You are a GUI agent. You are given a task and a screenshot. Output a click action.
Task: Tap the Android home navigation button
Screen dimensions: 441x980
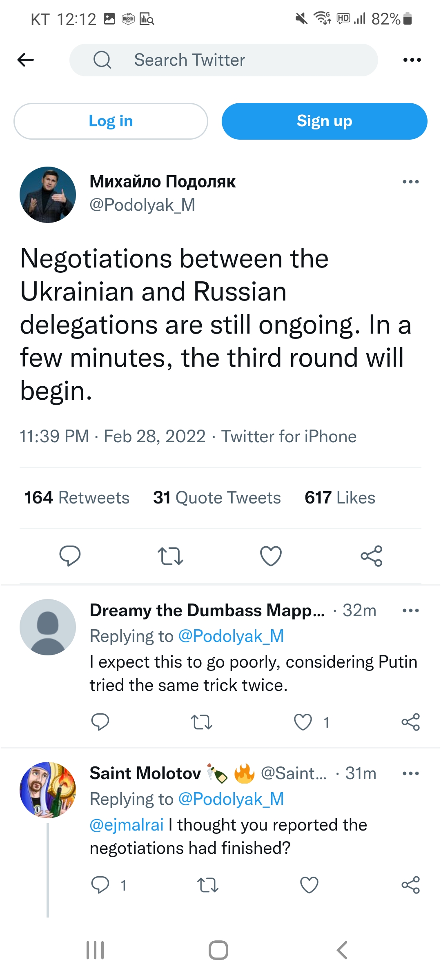pyautogui.click(x=218, y=950)
